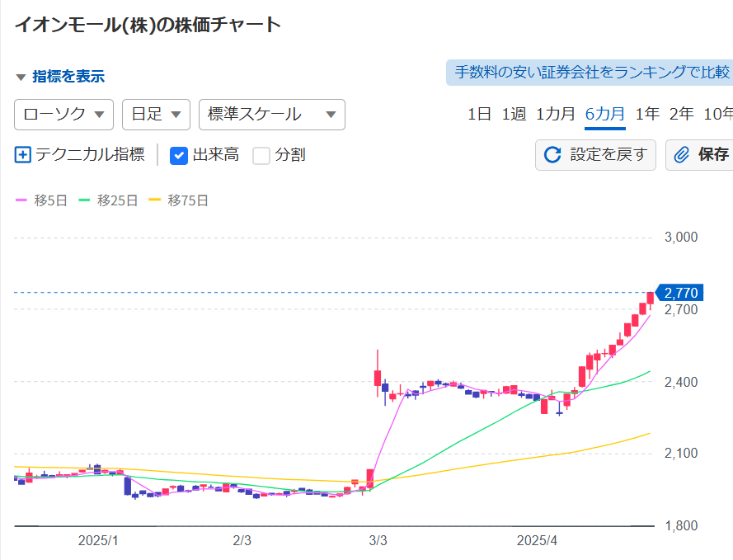Open the テクニカル指標 settings link

[x=90, y=155]
